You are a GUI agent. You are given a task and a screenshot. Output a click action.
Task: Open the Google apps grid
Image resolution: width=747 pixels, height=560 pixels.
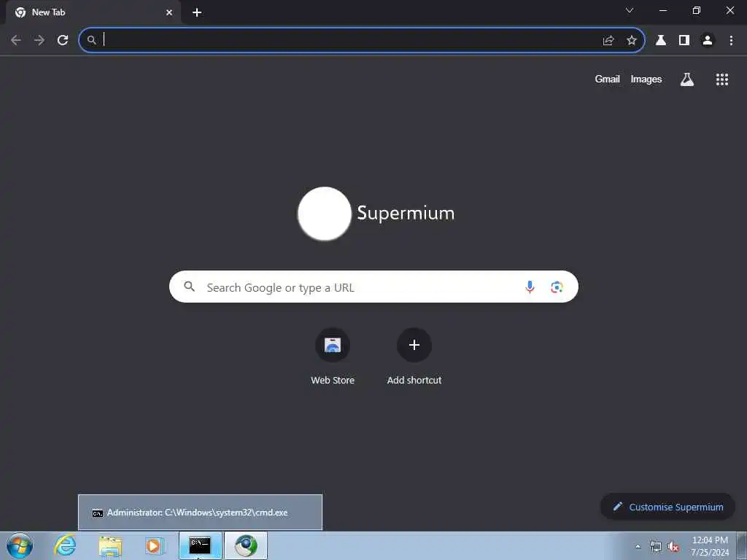(x=721, y=79)
